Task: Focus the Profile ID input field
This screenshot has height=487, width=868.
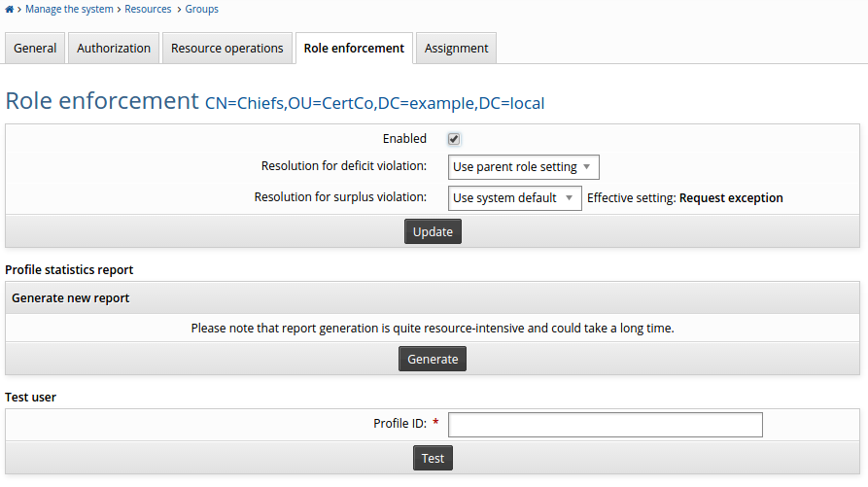Action: tap(605, 425)
